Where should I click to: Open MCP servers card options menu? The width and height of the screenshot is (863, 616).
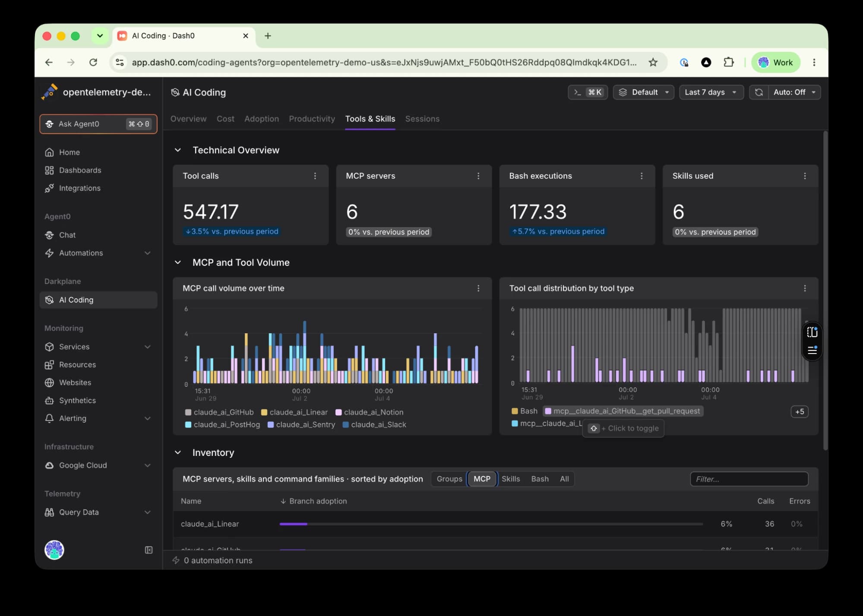[478, 176]
